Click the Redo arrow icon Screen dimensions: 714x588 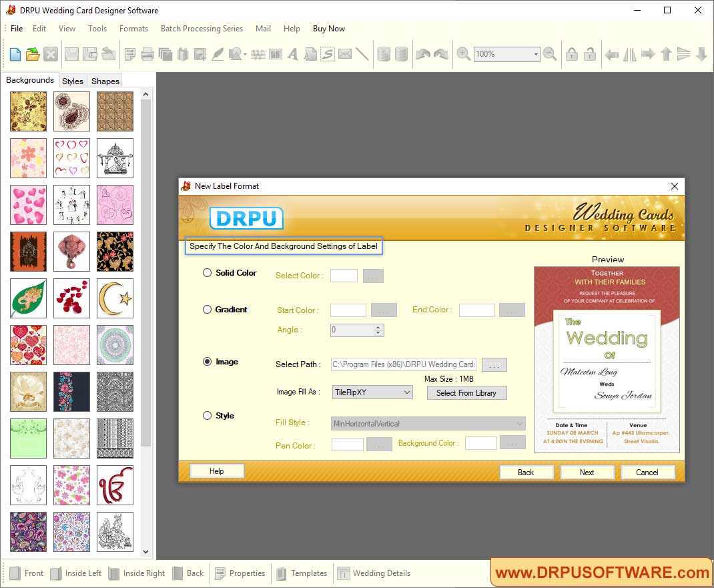(x=441, y=54)
